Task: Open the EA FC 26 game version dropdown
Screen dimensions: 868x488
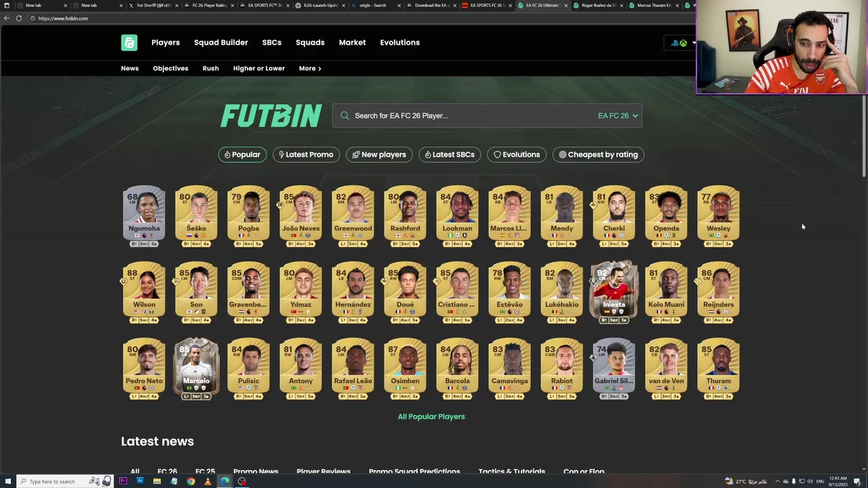Action: (x=618, y=116)
